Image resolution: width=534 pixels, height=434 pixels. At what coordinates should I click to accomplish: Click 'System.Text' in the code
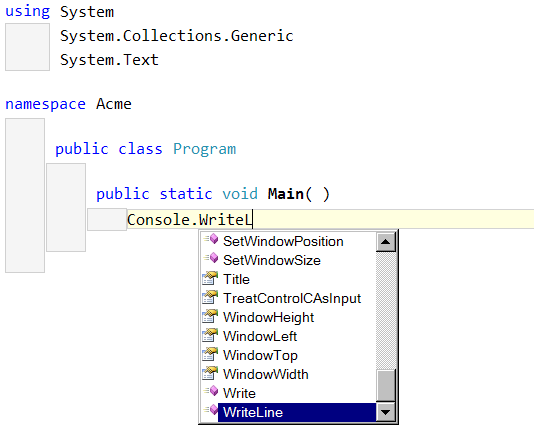109,60
